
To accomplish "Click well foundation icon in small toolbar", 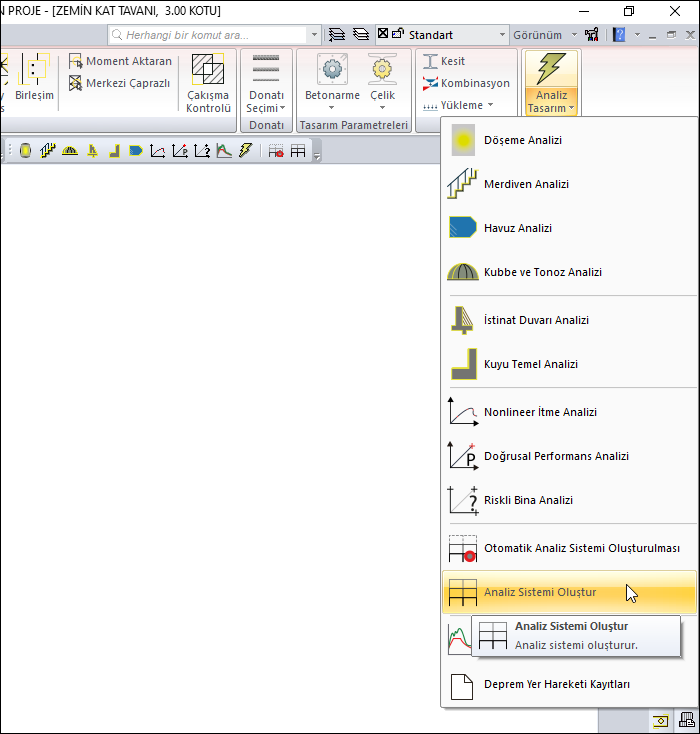I will (x=114, y=151).
